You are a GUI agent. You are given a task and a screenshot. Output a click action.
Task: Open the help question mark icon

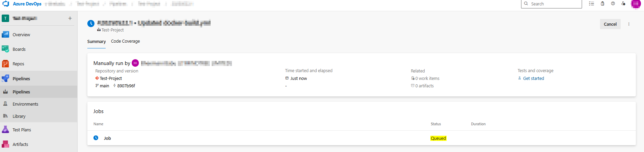[x=613, y=4]
